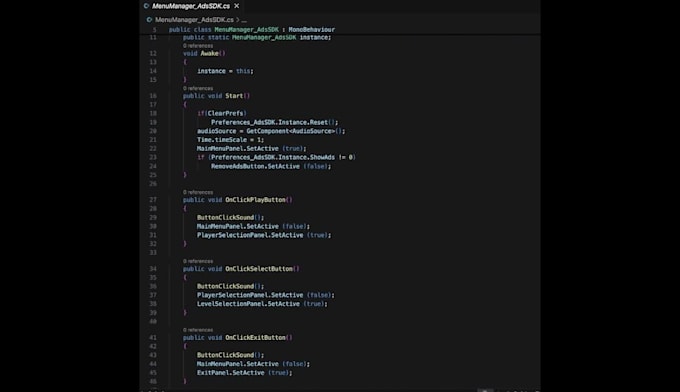Select line number 27 in the gutter
The height and width of the screenshot is (392, 680).
pyautogui.click(x=153, y=200)
